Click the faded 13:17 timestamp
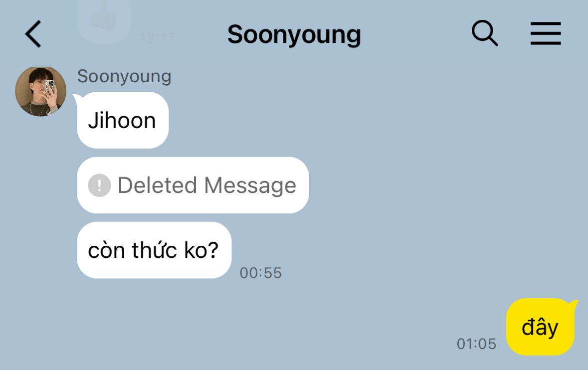Screen dimensions: 588x370 (x=157, y=38)
